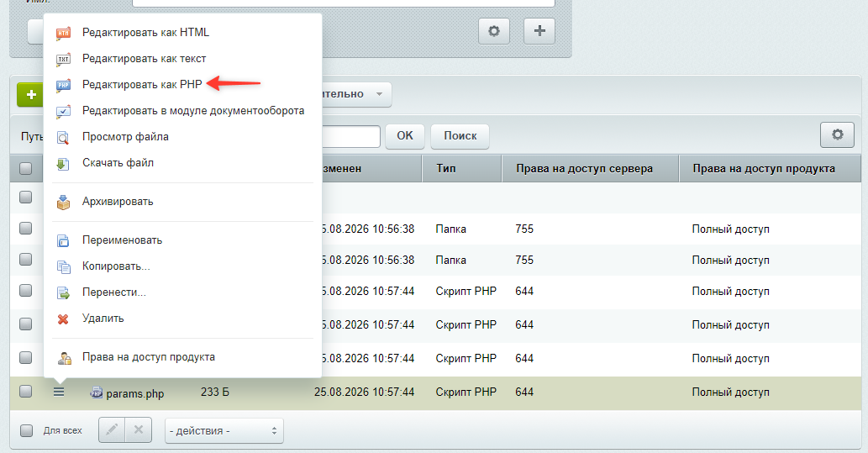Screen dimensions: 868x453
Task: Click the document workflow edit icon
Action: coord(64,111)
